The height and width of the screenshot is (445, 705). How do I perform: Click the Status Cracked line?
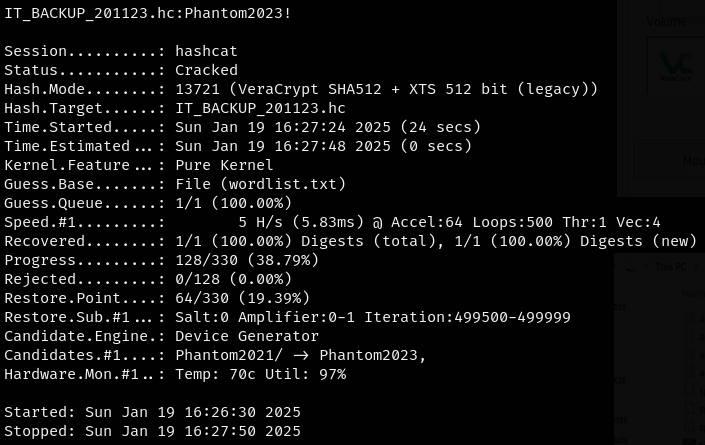point(121,70)
